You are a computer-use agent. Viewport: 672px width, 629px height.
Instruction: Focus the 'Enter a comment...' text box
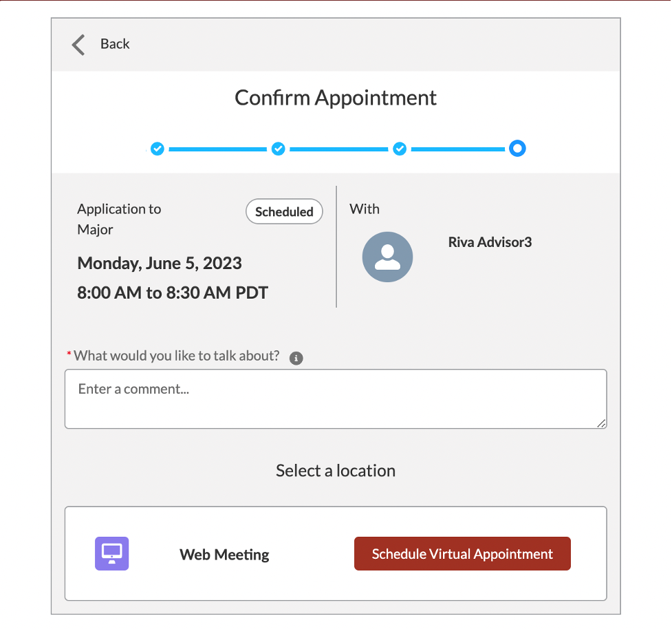coord(336,399)
